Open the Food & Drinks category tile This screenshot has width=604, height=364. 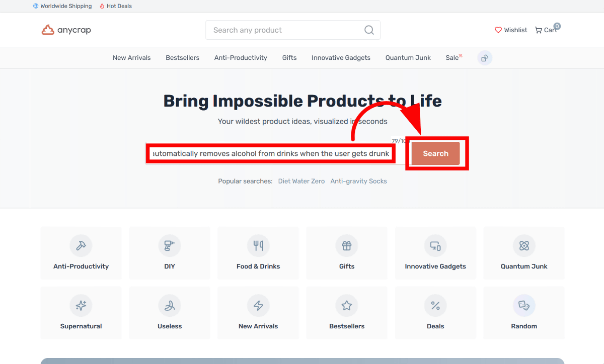(x=258, y=253)
